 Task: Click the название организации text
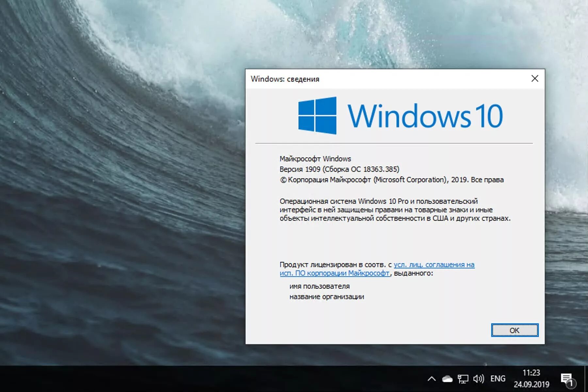[x=327, y=297]
